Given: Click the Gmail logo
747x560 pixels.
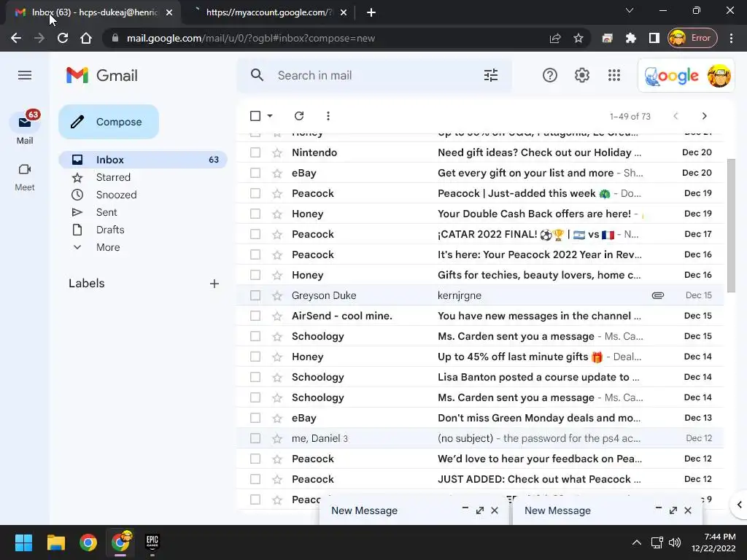Looking at the screenshot, I should coord(102,75).
